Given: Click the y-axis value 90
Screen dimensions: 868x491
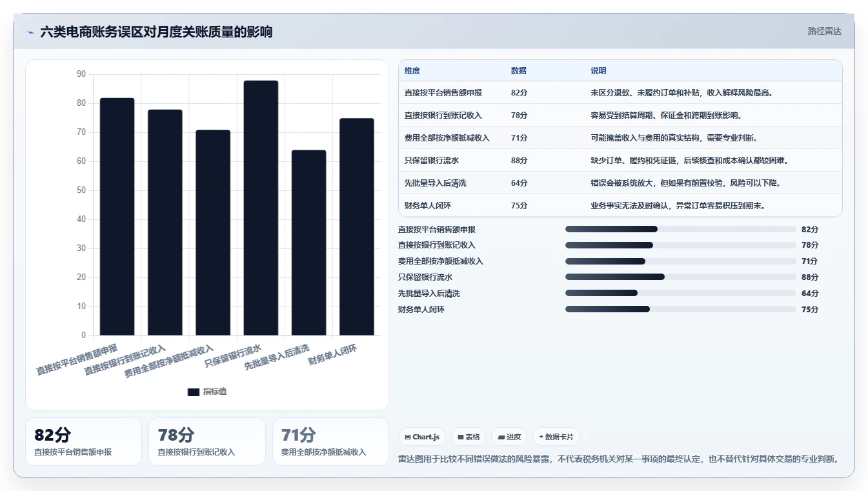Looking at the screenshot, I should click(x=81, y=74).
